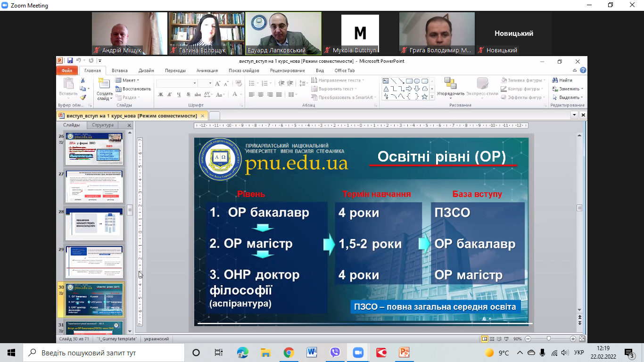Select the star shape in shapes gallery
This screenshot has width=644, height=362.
[425, 97]
